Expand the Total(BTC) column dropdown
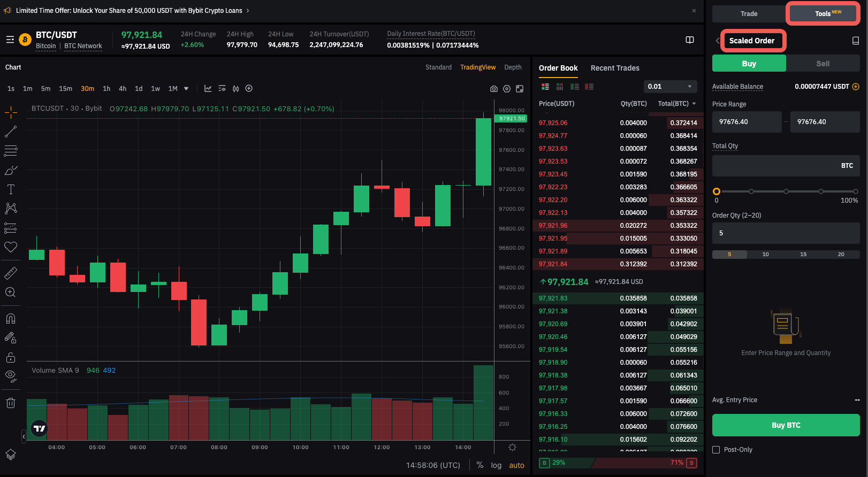This screenshot has width=868, height=477. click(x=694, y=104)
